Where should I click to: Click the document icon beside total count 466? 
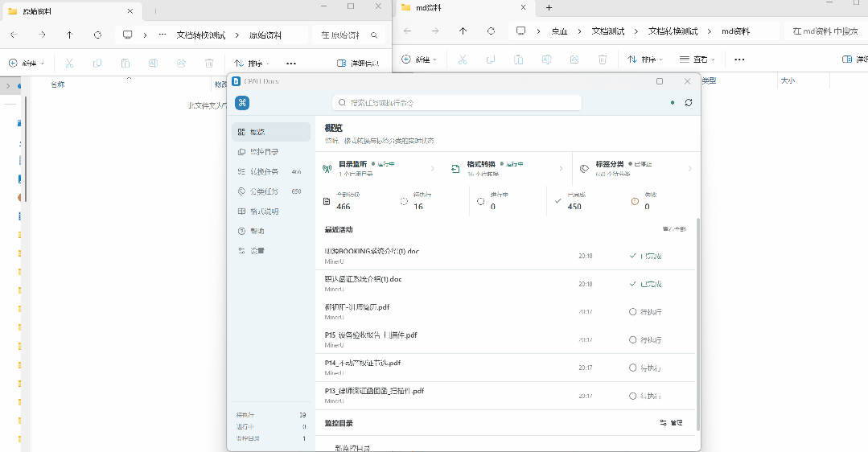click(327, 201)
